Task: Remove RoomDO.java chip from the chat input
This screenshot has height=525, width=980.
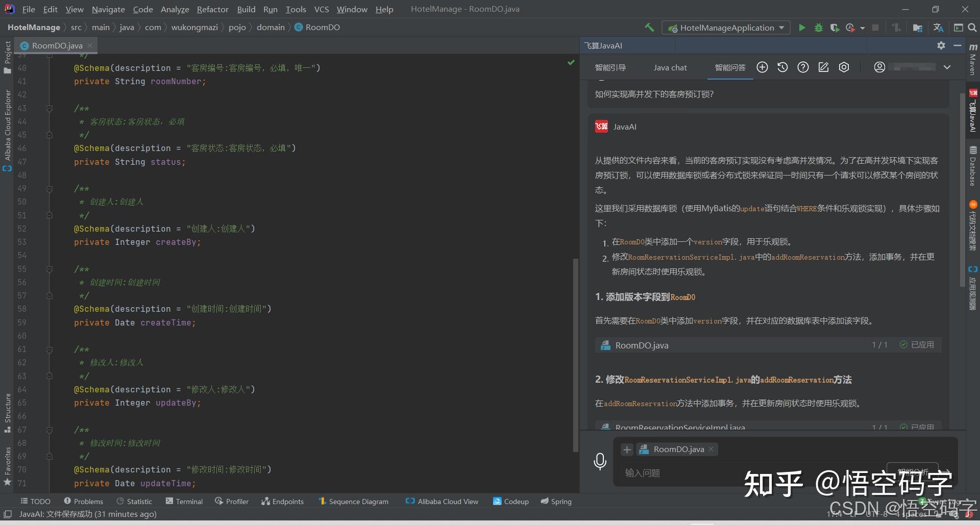Action: 711,449
